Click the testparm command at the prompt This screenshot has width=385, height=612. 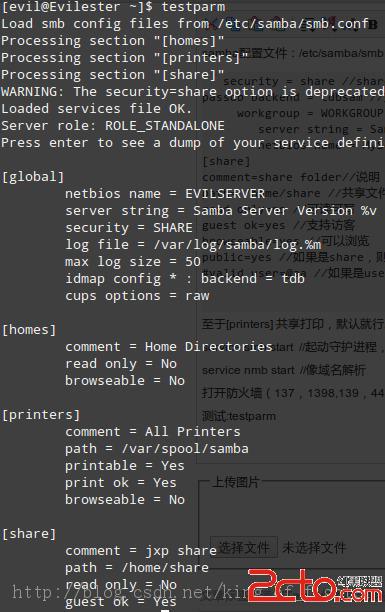coord(193,7)
